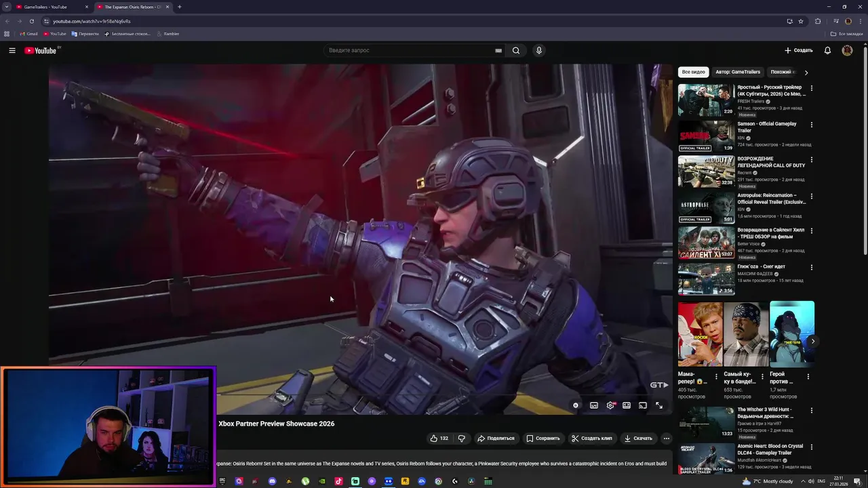Save video with the Сохранить button
Screen dimensions: 868x488
(x=543, y=439)
